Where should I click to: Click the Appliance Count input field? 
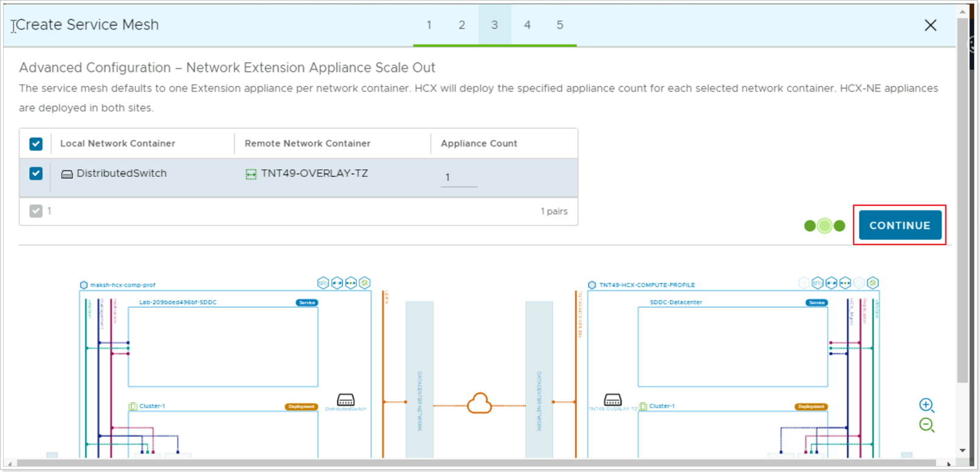click(x=459, y=178)
